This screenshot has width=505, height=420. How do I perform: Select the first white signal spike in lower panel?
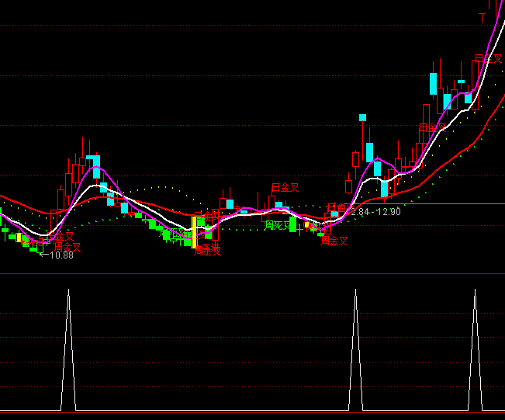68,349
